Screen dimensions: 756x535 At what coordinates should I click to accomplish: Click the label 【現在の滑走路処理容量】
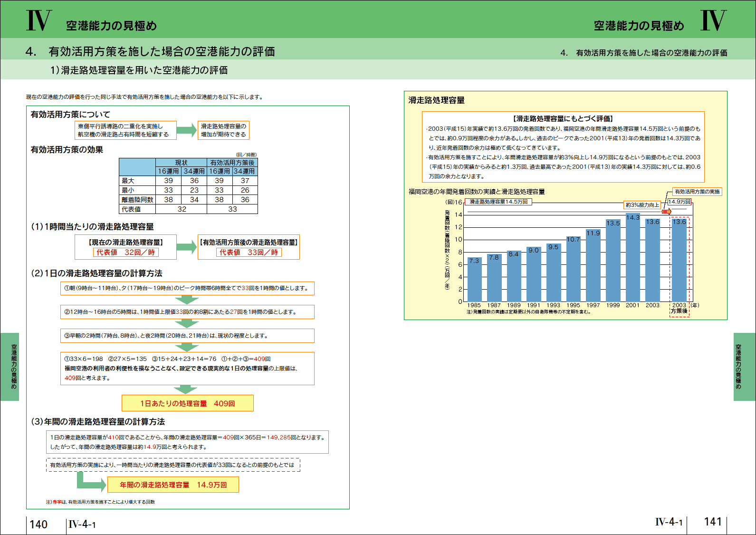125,243
